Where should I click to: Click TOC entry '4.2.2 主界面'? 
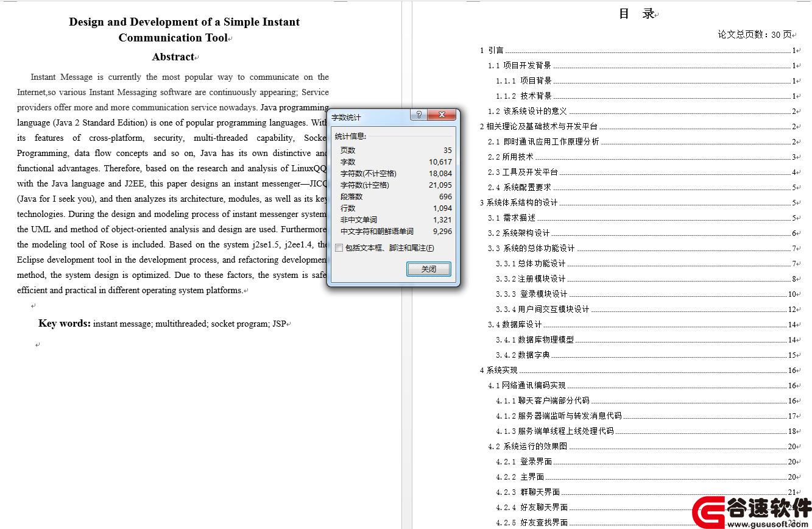646,477
